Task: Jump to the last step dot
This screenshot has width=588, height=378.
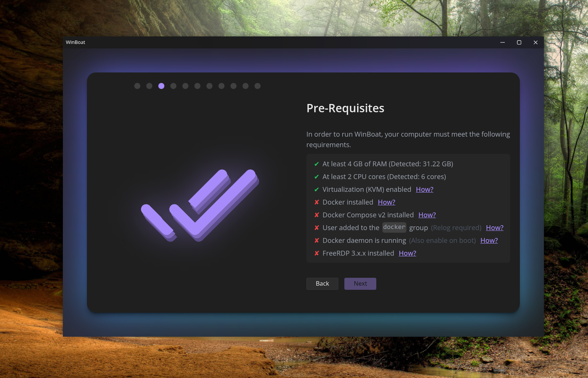Action: coord(257,86)
